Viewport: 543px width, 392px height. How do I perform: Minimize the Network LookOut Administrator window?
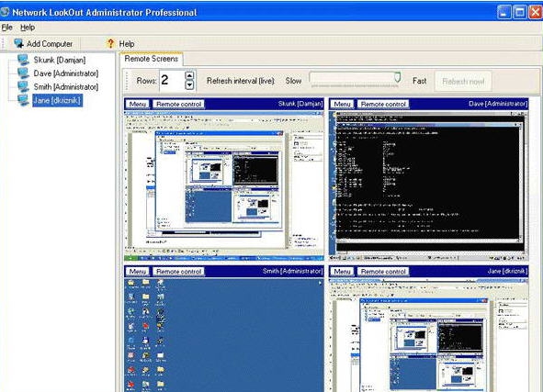point(504,13)
